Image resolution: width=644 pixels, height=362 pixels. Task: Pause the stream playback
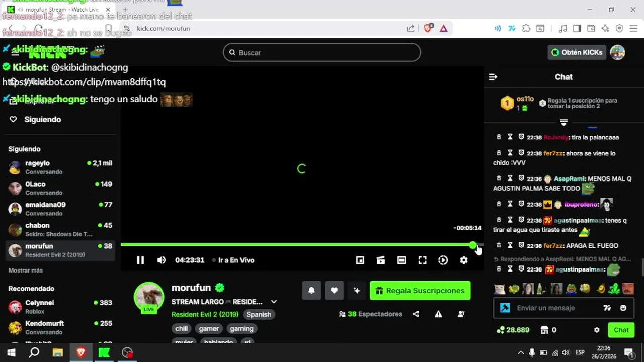click(140, 260)
